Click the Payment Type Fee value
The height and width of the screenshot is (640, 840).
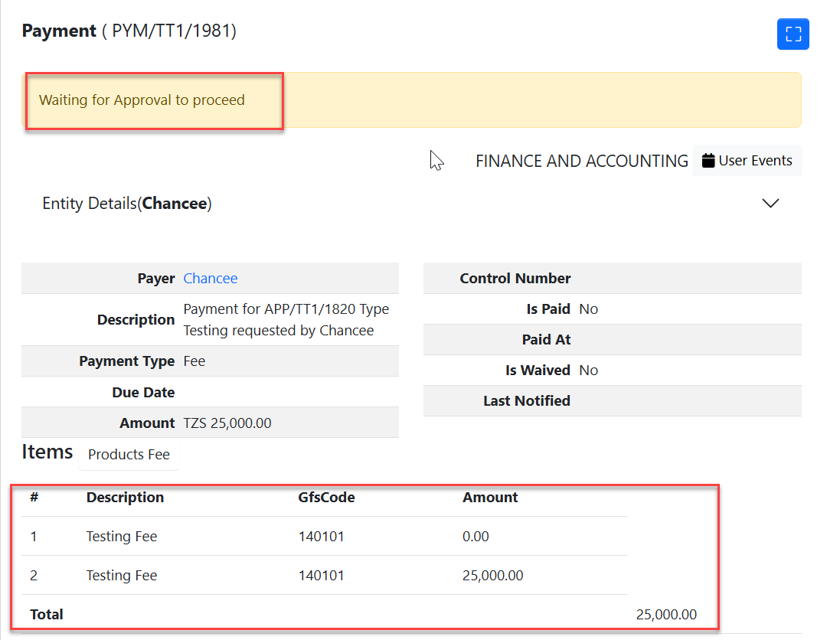194,361
